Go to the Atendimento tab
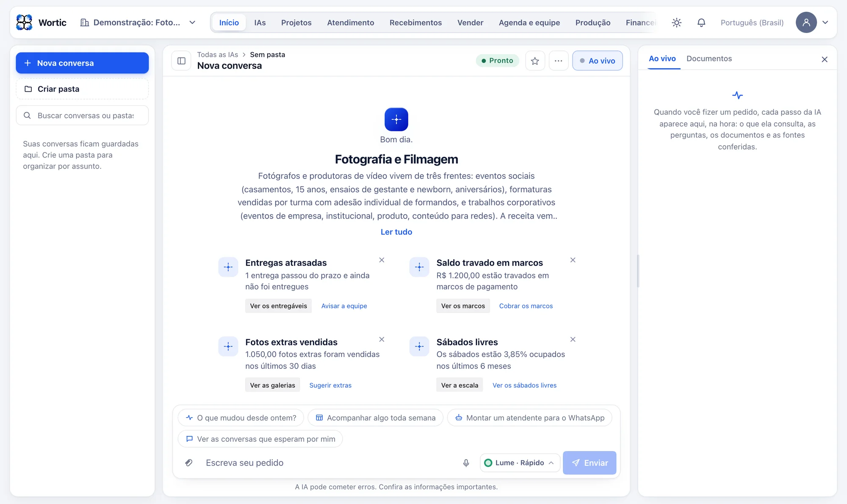Viewport: 847px width, 504px height. click(x=350, y=22)
